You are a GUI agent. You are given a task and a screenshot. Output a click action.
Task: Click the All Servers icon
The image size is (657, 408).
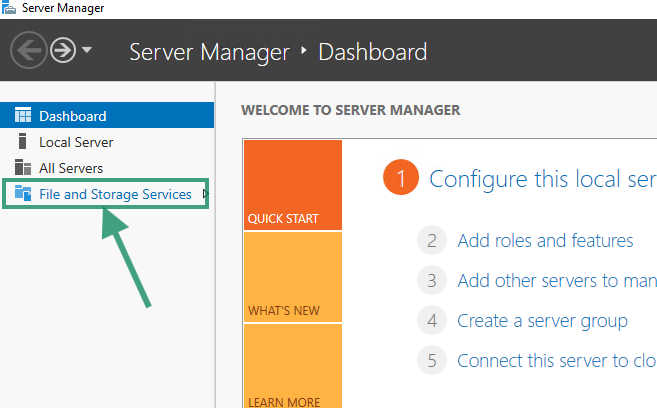tap(23, 167)
